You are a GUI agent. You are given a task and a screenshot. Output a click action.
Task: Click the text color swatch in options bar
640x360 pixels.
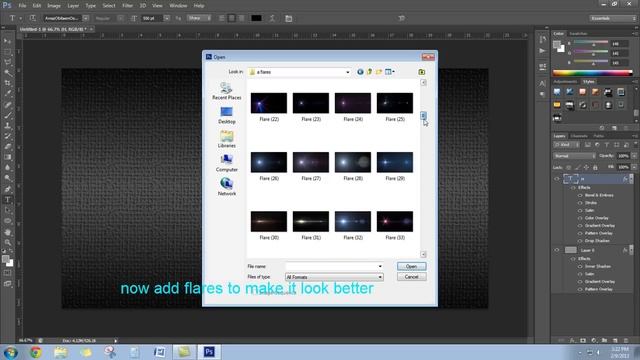256,18
